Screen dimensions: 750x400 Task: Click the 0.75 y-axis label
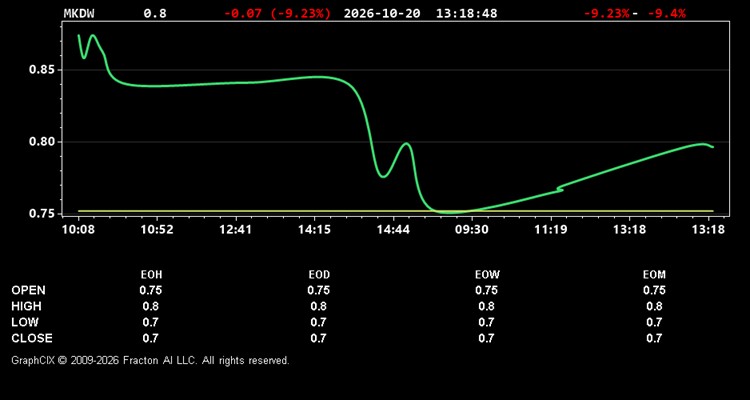pos(43,214)
